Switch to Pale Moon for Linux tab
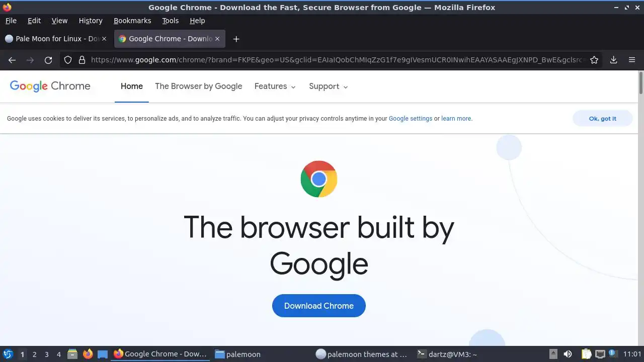Viewport: 644px width, 362px height. click(55, 39)
